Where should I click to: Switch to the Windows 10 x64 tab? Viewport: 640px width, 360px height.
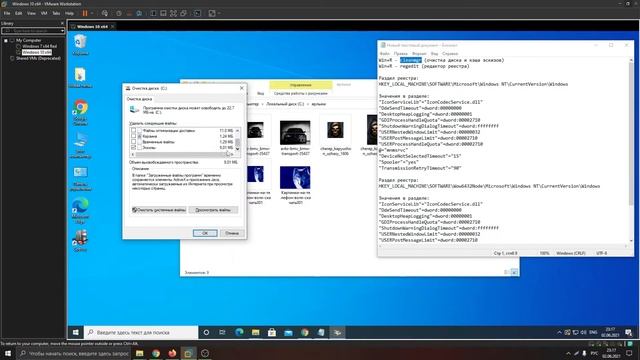coord(92,27)
